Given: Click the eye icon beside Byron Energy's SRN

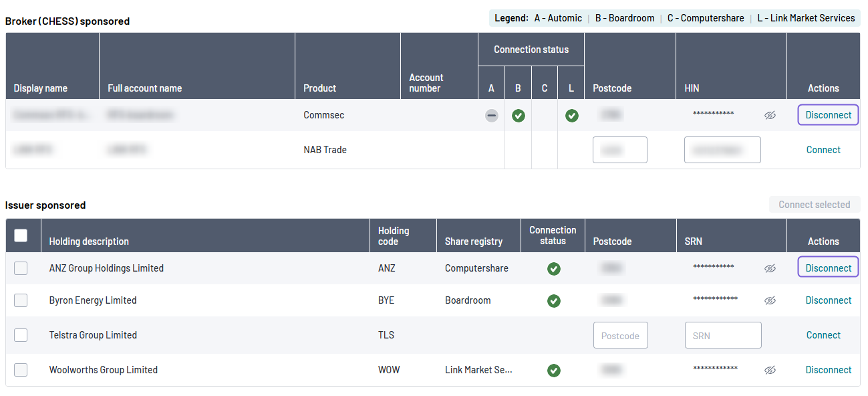Looking at the screenshot, I should tap(770, 301).
